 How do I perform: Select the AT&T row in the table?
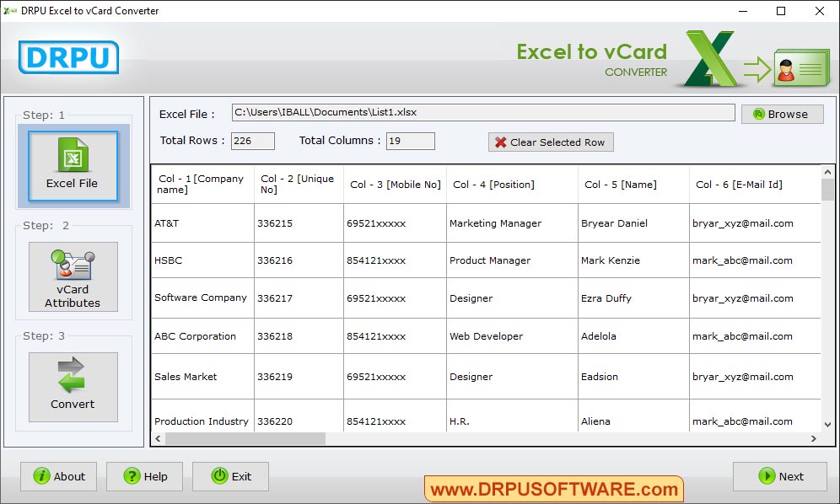pyautogui.click(x=202, y=223)
